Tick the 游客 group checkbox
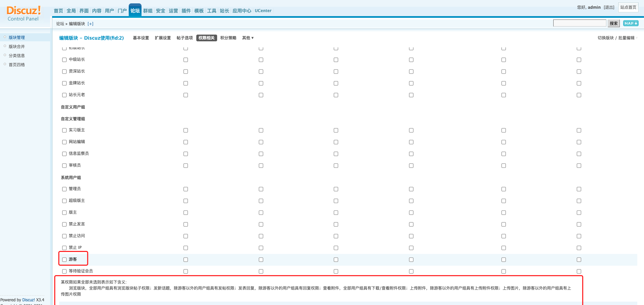This screenshot has width=644, height=305. pyautogui.click(x=65, y=260)
